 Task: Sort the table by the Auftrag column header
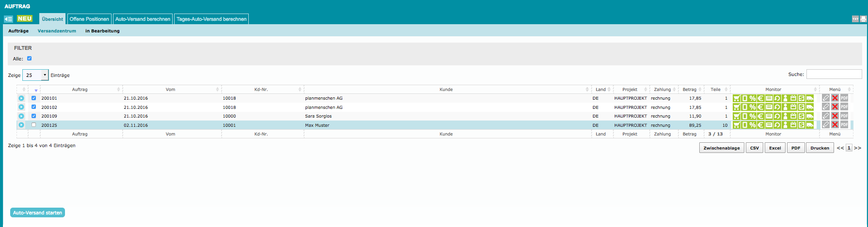click(80, 90)
